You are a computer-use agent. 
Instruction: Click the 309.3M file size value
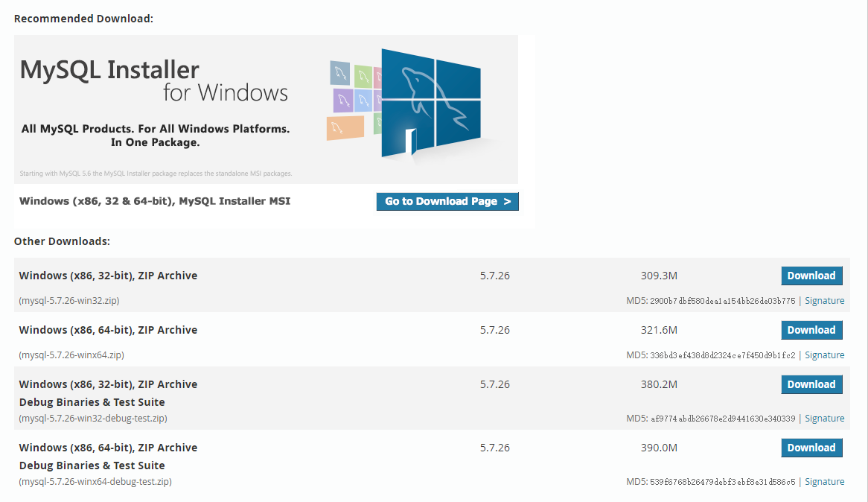pos(659,276)
